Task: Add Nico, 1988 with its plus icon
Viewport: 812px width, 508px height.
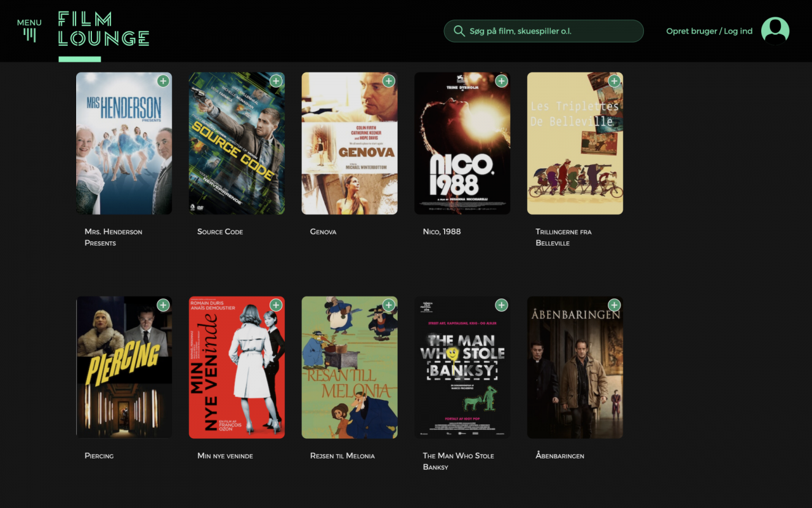Action: (502, 81)
